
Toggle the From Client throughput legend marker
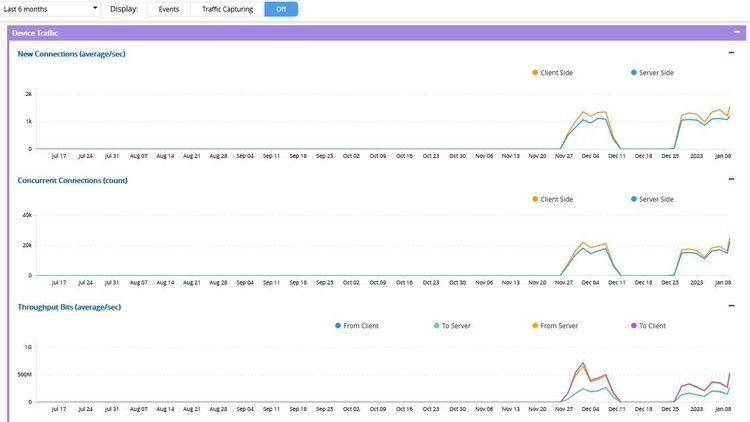point(337,325)
